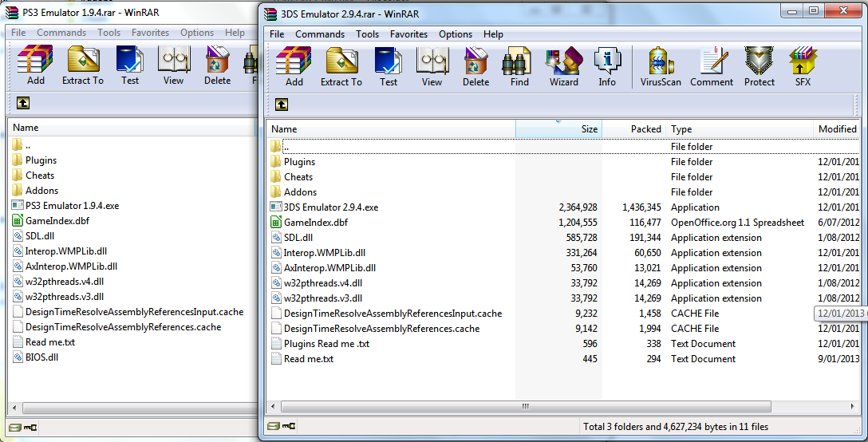Viewport: 868px width, 442px height.
Task: Launch the Wizard tool
Action: (563, 66)
